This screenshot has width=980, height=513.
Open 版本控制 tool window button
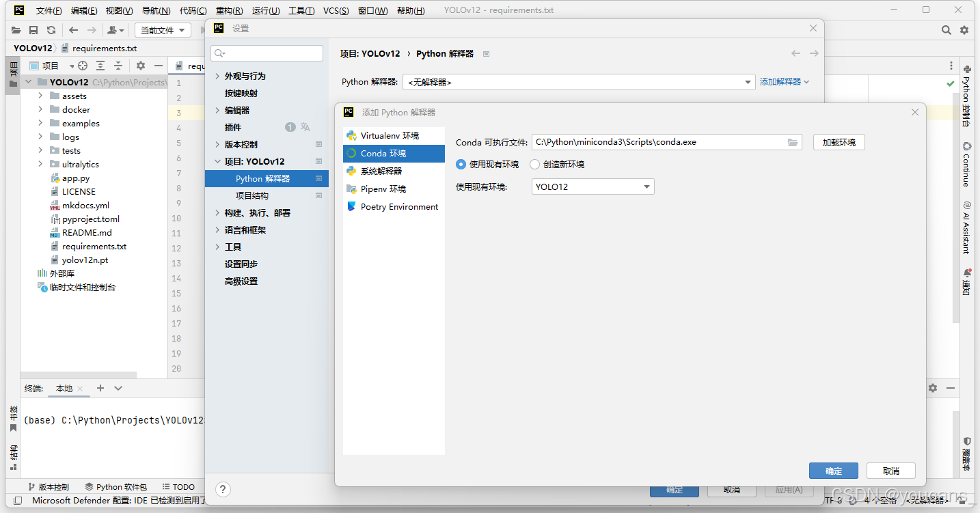[x=48, y=487]
